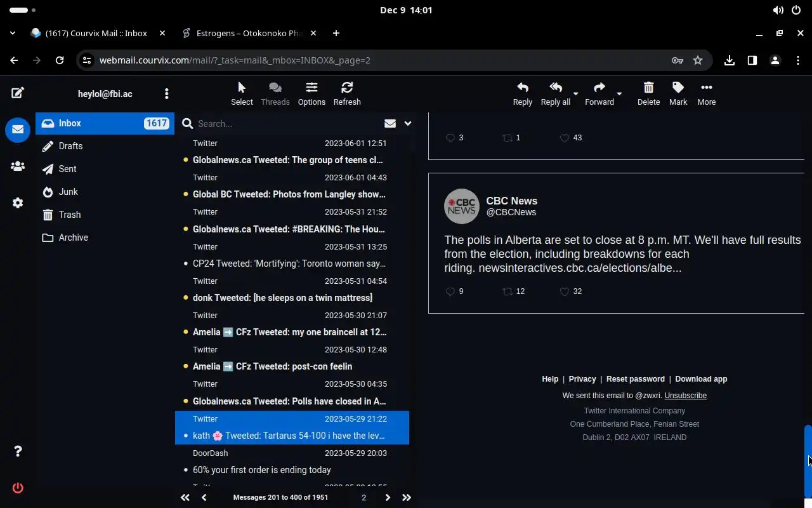Screen dimensions: 812x508
Task: Open the Trash folder
Action: (105, 215)
